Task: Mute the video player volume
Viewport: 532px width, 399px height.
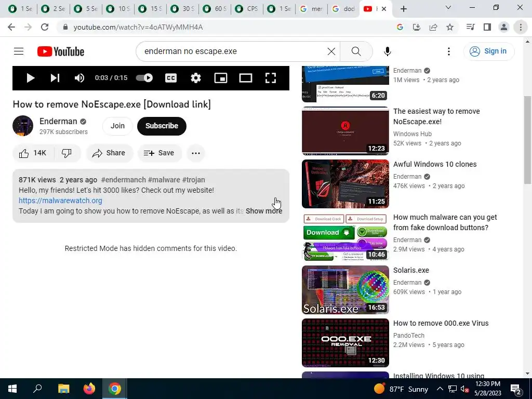Action: click(x=79, y=78)
